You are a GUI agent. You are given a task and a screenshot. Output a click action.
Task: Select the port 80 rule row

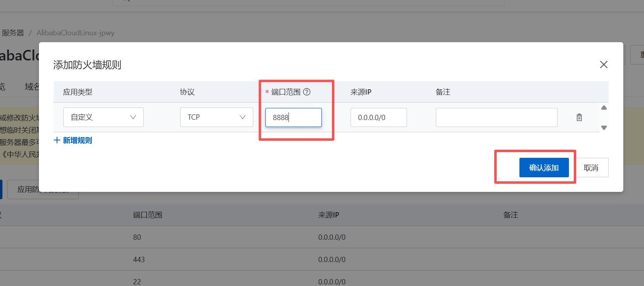coord(137,237)
